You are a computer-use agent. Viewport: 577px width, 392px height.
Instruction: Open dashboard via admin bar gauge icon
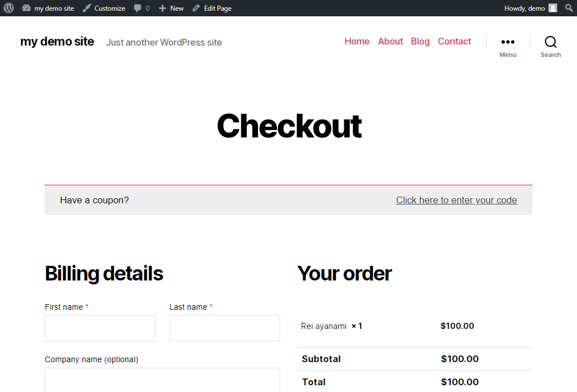(26, 8)
